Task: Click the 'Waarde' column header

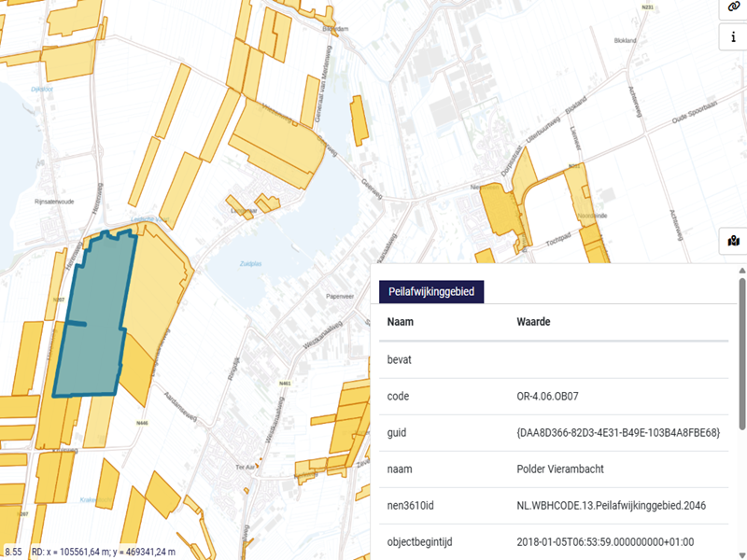Action: pyautogui.click(x=533, y=322)
